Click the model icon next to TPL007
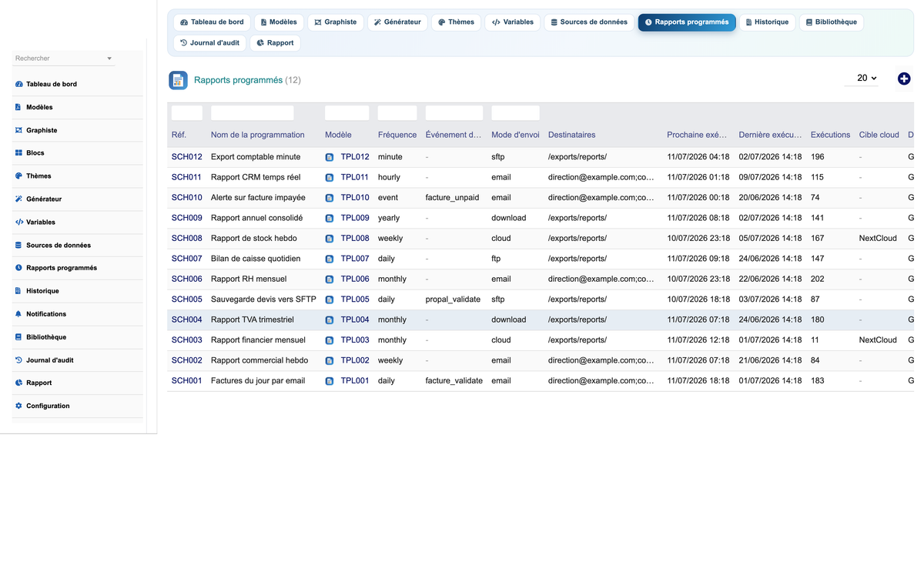Screen dimensions: 924x572 pos(330,259)
